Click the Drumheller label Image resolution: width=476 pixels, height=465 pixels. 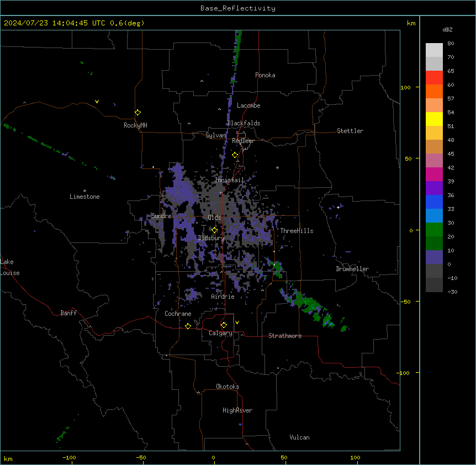[352, 269]
